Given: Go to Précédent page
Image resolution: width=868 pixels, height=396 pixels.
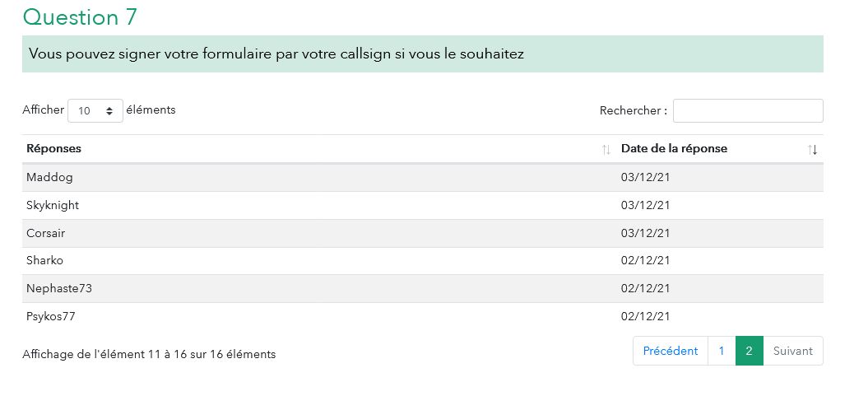Looking at the screenshot, I should 670,351.
